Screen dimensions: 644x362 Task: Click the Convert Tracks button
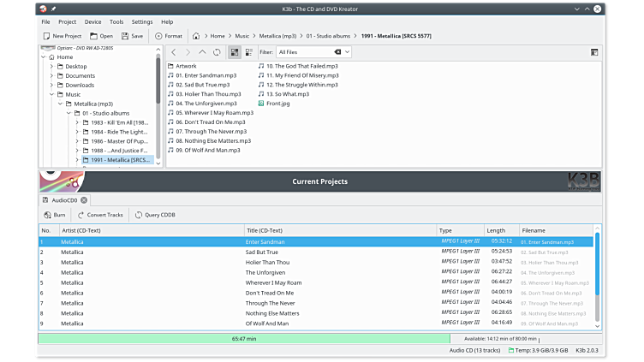click(101, 215)
